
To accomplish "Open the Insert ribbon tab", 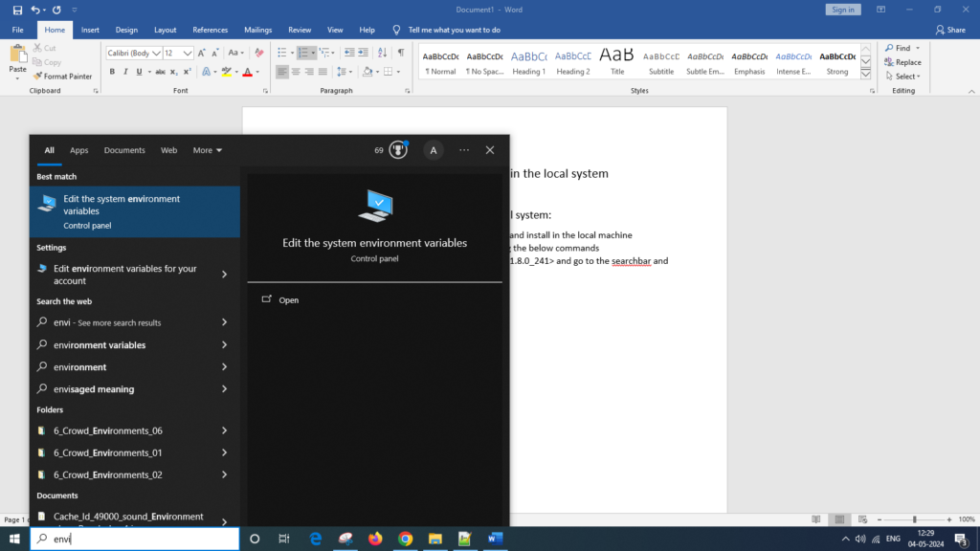I will click(90, 30).
